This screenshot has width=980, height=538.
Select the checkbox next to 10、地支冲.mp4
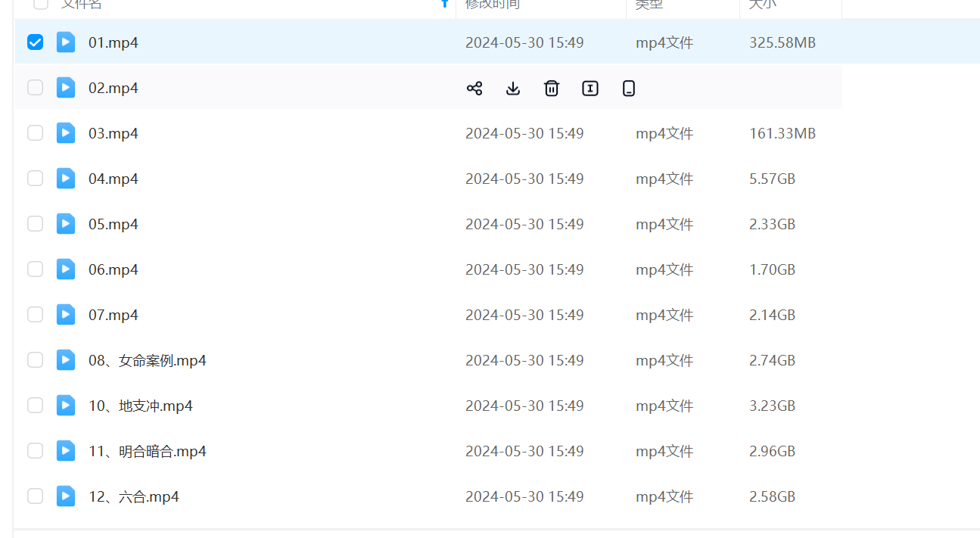pyautogui.click(x=35, y=406)
